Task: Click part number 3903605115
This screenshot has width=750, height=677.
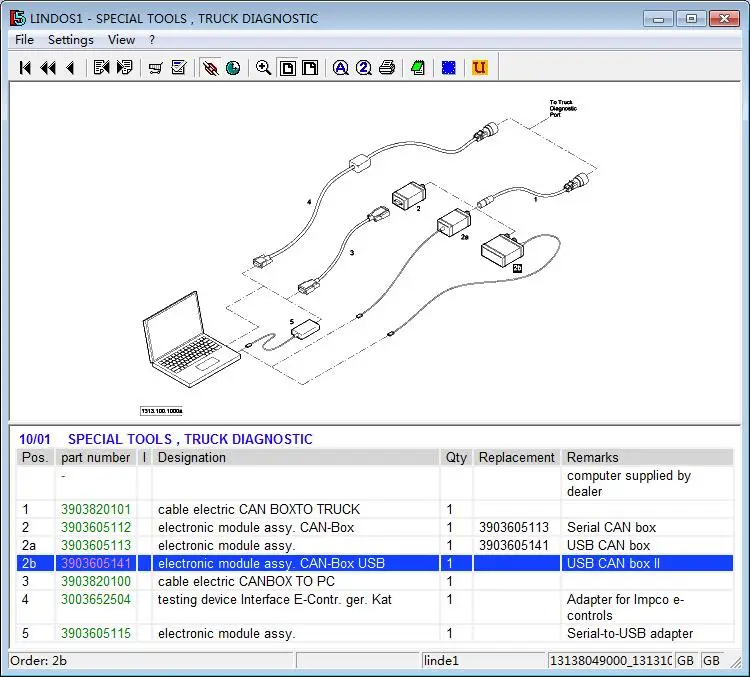Action: click(96, 633)
